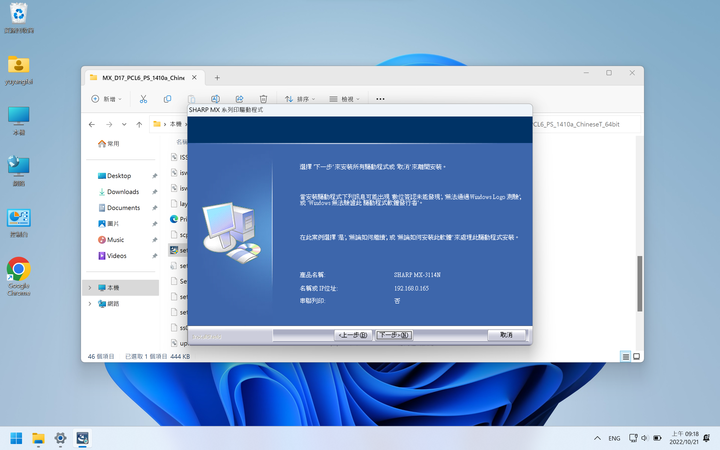Click the Forward arrow in File Explorer
This screenshot has height=450, width=720.
click(109, 124)
